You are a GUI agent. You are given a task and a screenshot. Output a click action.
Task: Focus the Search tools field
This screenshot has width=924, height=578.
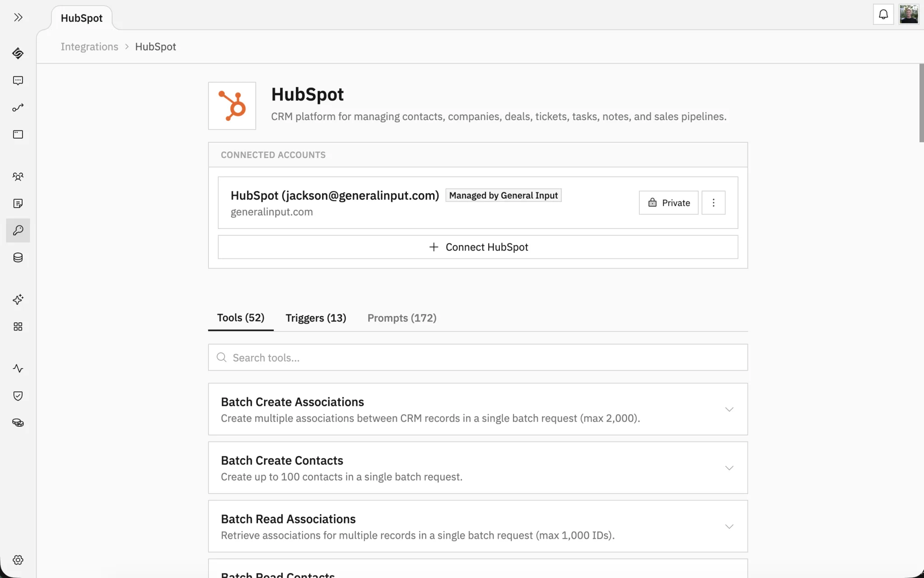(x=478, y=358)
